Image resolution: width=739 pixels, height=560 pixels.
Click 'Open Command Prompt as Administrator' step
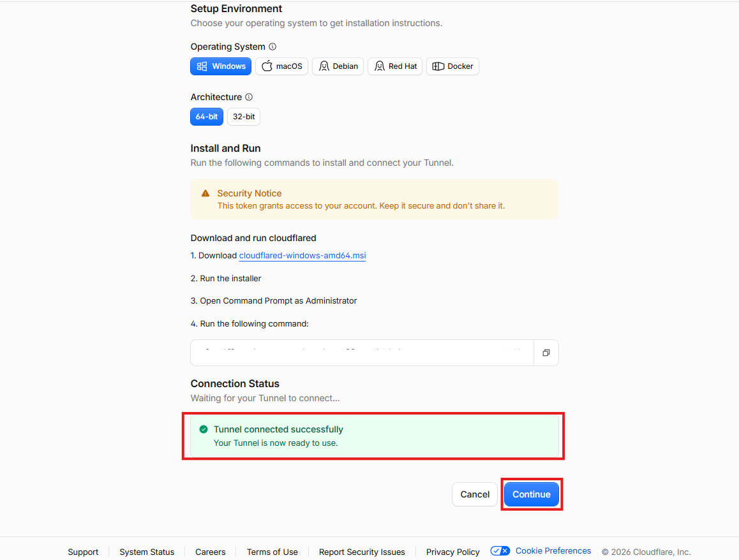273,301
